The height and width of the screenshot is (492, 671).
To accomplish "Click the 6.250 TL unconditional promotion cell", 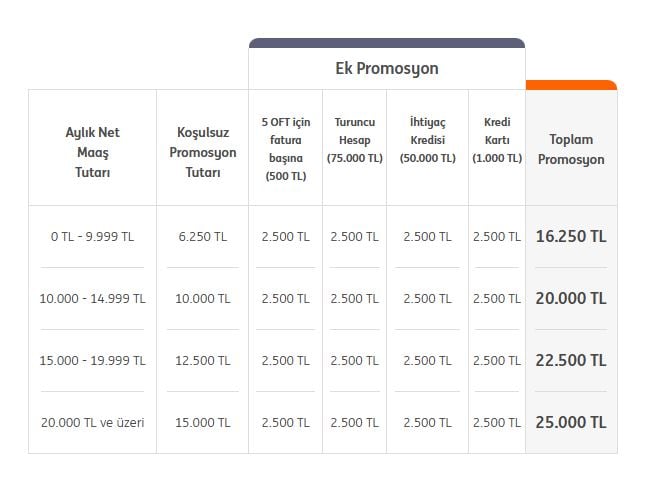I will point(203,237).
